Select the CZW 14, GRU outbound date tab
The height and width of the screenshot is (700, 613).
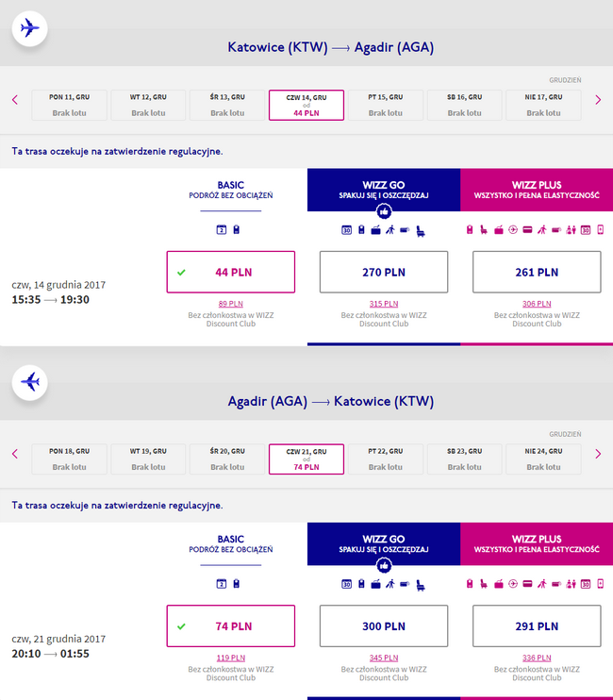(x=306, y=105)
